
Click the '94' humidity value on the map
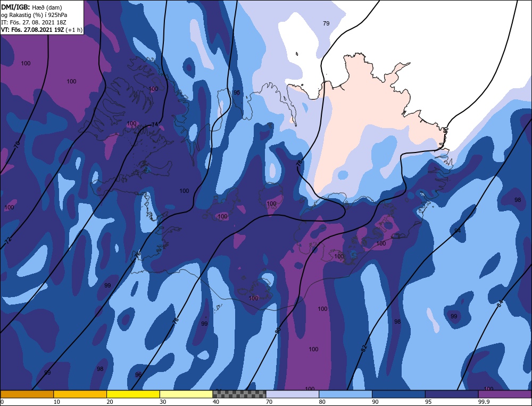click(x=458, y=231)
